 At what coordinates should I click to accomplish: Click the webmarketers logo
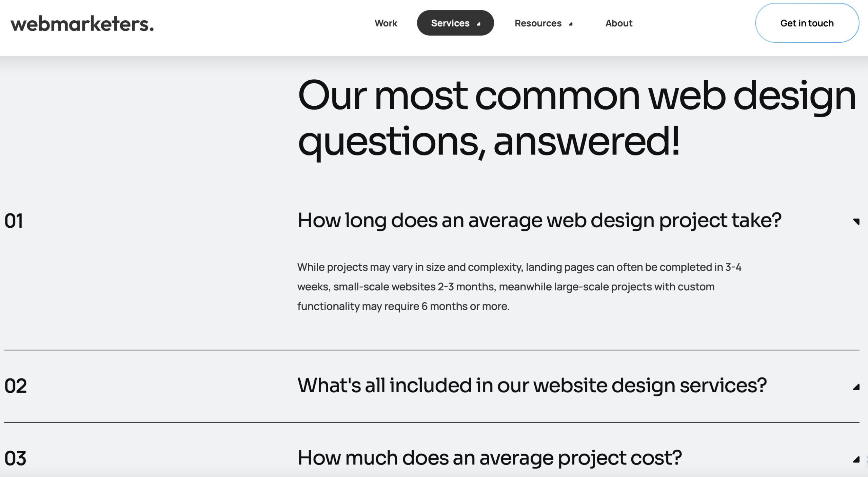coord(82,24)
